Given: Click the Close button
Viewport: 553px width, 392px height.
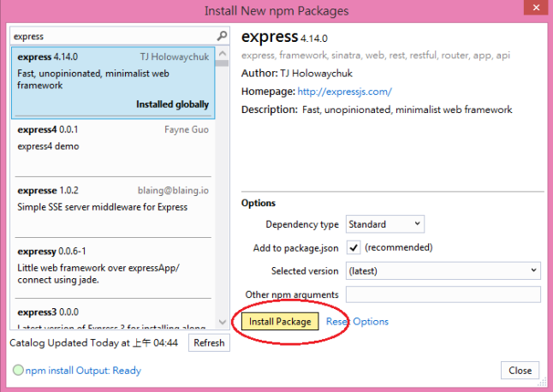Looking at the screenshot, I should [520, 371].
